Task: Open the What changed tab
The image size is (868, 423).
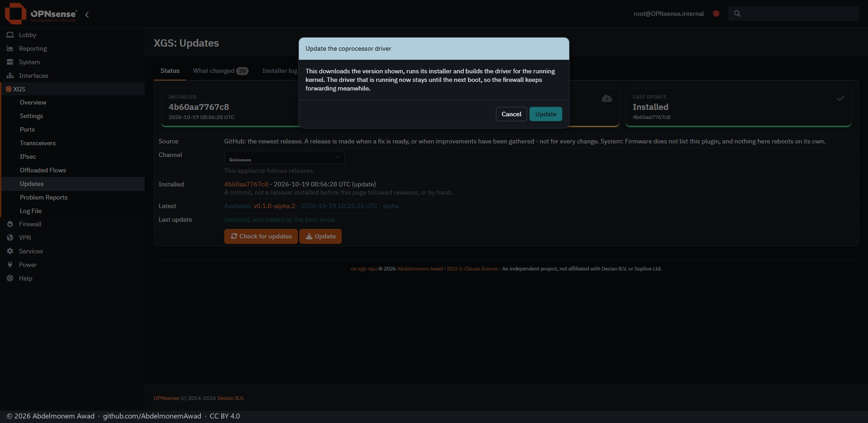Action: coord(221,71)
